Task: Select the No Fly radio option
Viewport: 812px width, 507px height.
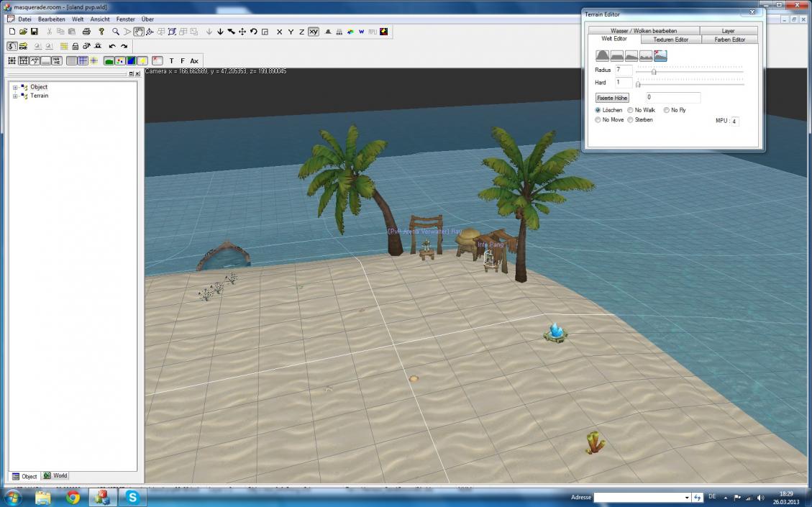Action: 667,110
